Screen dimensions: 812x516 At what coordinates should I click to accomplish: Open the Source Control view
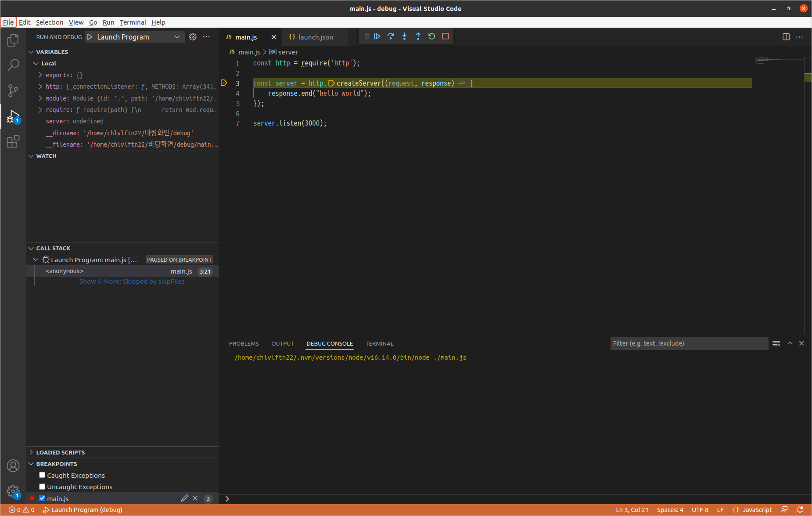click(x=13, y=91)
